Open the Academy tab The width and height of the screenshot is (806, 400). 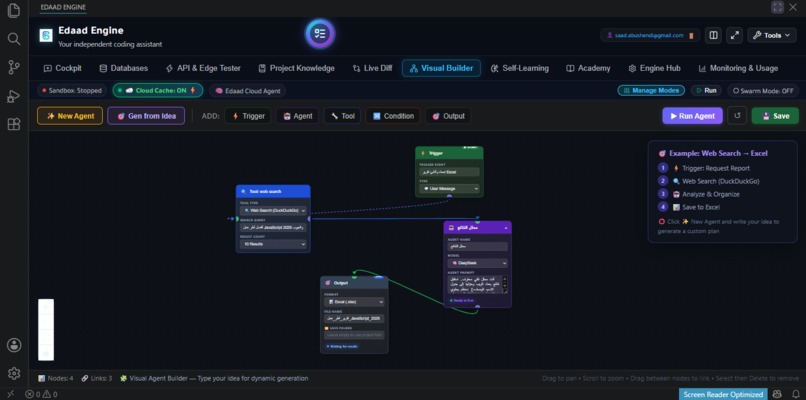[588, 68]
